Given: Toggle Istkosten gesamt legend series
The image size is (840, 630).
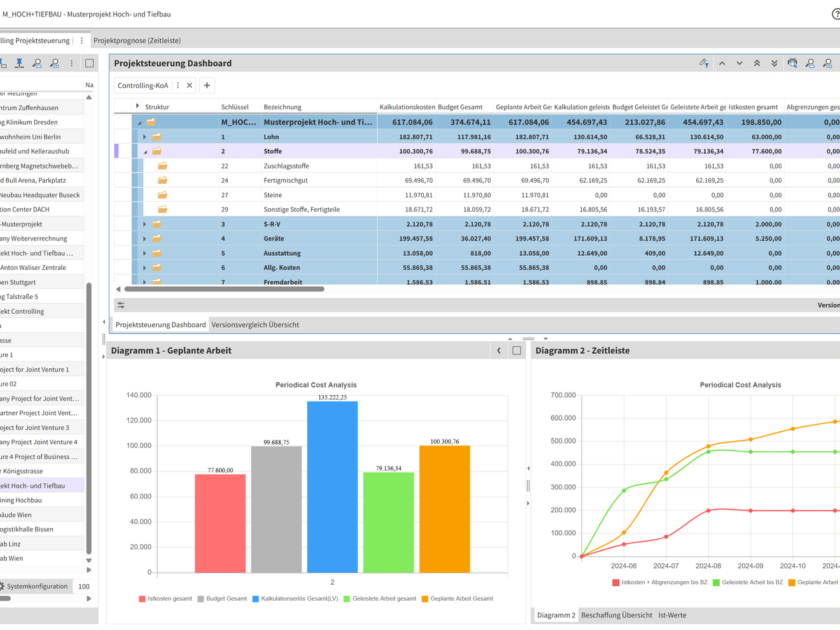Looking at the screenshot, I should tap(165, 599).
